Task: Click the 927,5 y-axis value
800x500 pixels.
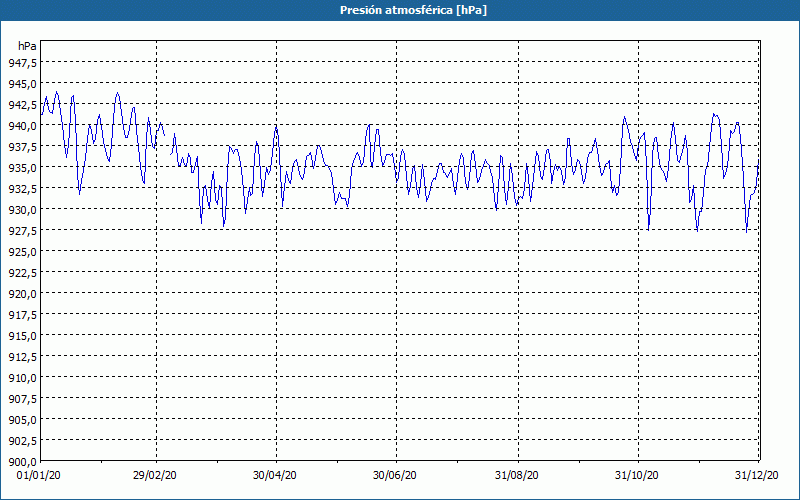Action: (22, 231)
